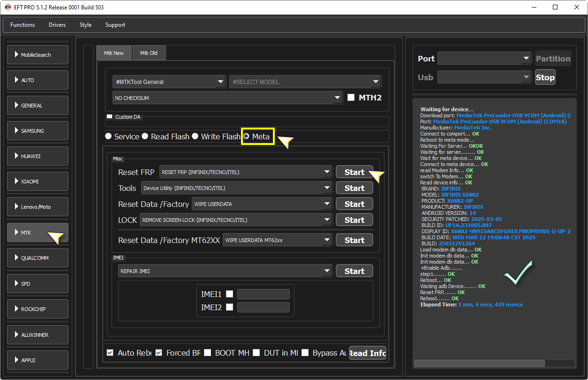Click Start in the WIPE USERDATA row
The width and height of the screenshot is (588, 380).
pyautogui.click(x=354, y=204)
